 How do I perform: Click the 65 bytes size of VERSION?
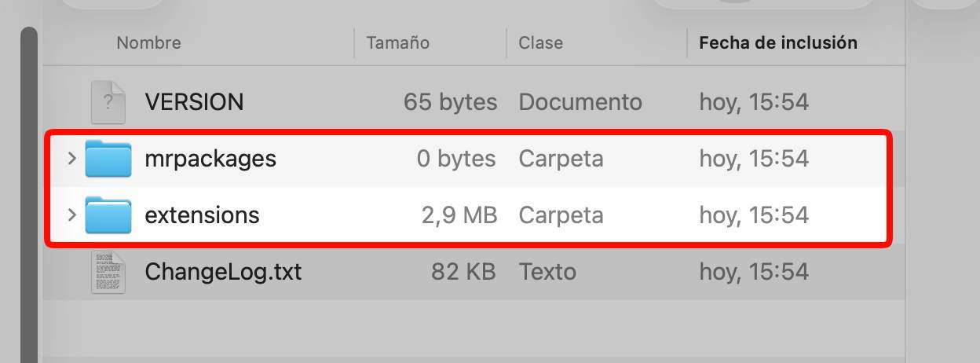click(x=450, y=102)
